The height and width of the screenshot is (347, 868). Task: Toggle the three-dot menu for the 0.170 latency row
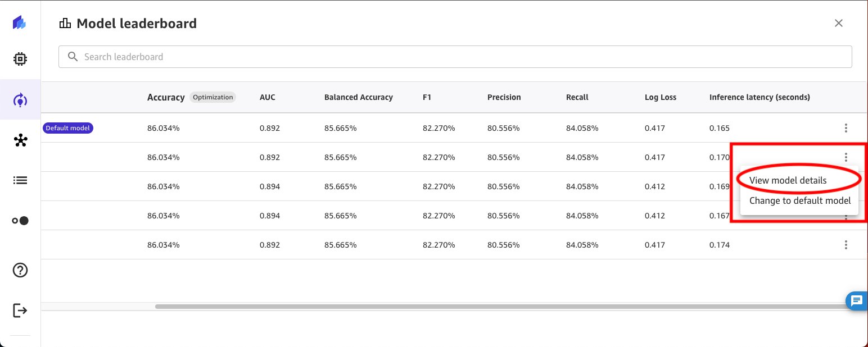[x=846, y=157]
